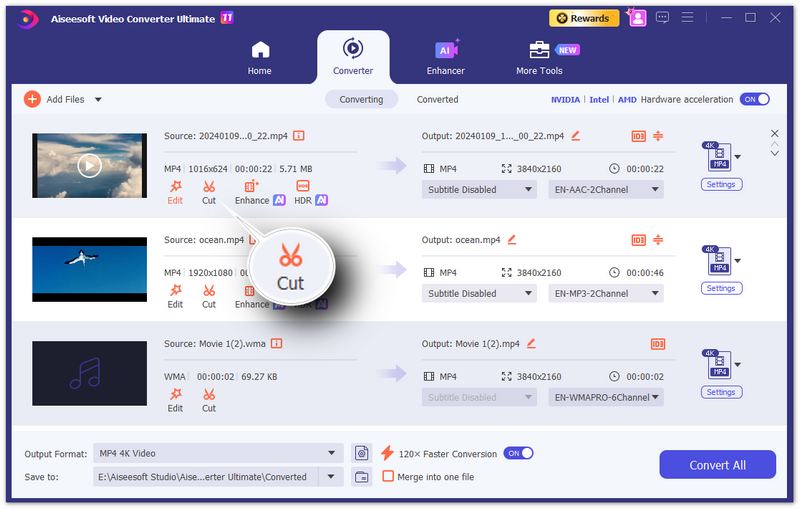This screenshot has height=509, width=800.
Task: Open Settings for the 20240109 video
Action: tap(721, 184)
